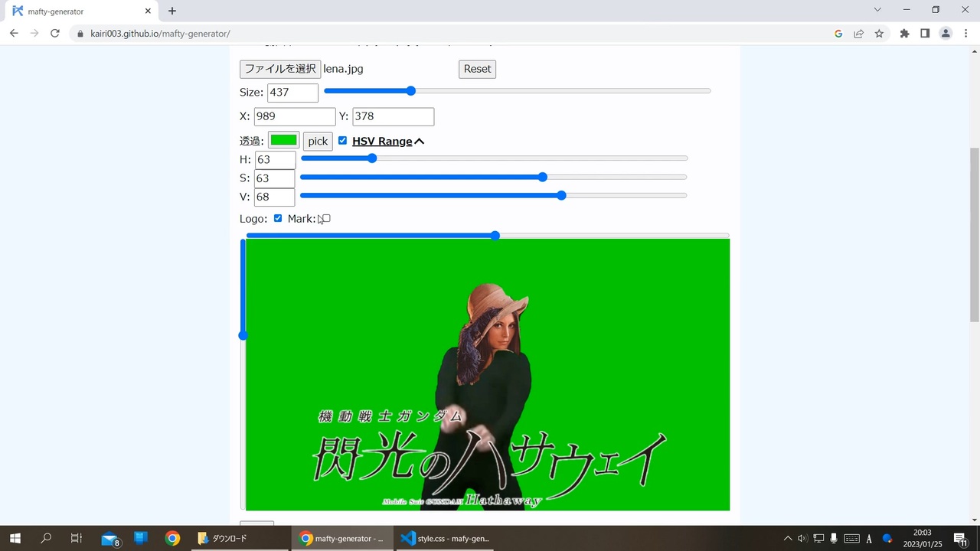Image resolution: width=980 pixels, height=551 pixels.
Task: Show the Chrome side panel
Action: [x=925, y=34]
